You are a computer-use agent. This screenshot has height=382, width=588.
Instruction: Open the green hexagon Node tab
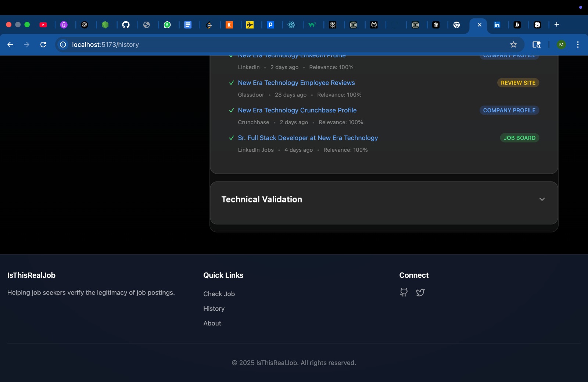pos(105,25)
